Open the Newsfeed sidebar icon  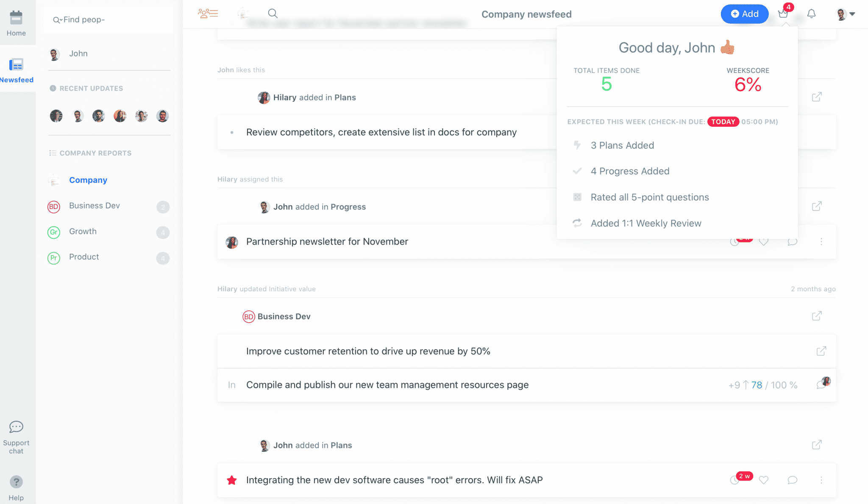tap(16, 64)
